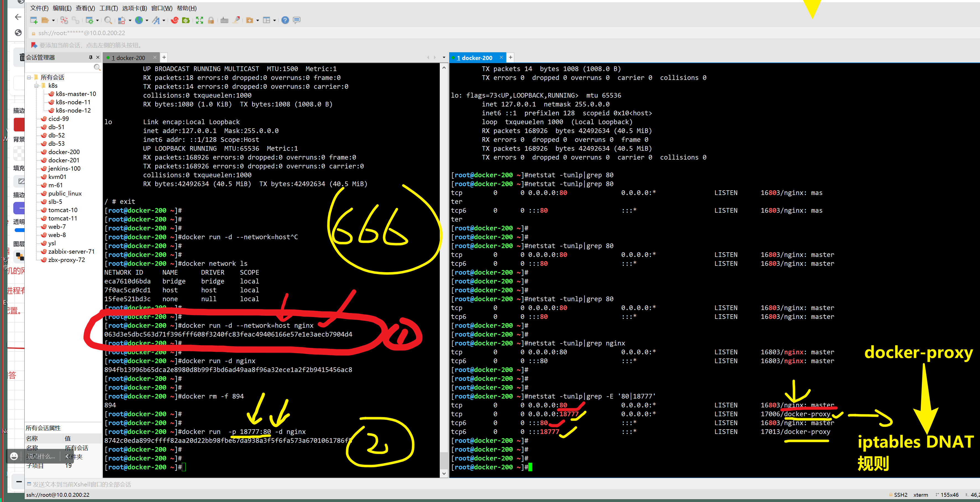980x502 pixels.
Task: Select jenkins-100 session in the tree
Action: 64,168
